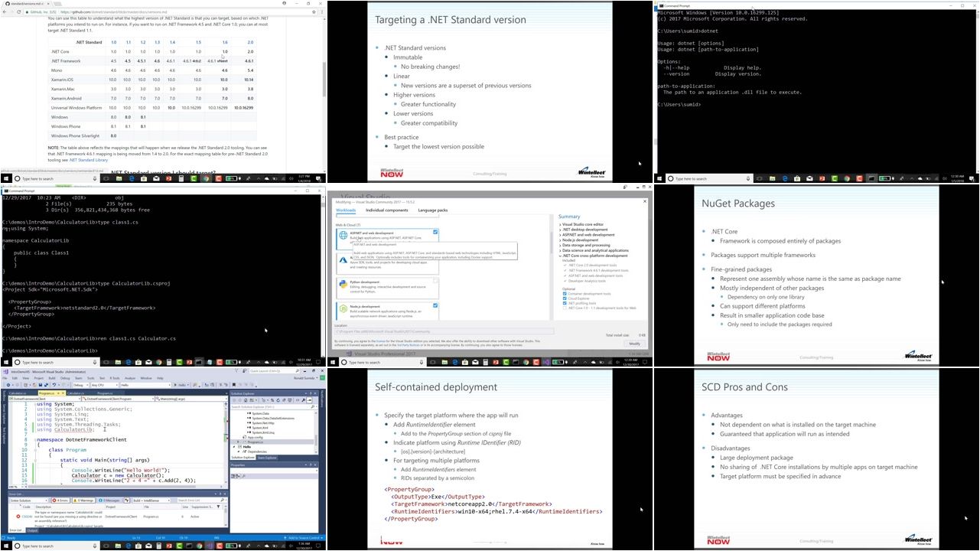Select Program.cs in Solution Explorer tree
Image resolution: width=980 pixels, height=551 pixels.
pos(255,442)
